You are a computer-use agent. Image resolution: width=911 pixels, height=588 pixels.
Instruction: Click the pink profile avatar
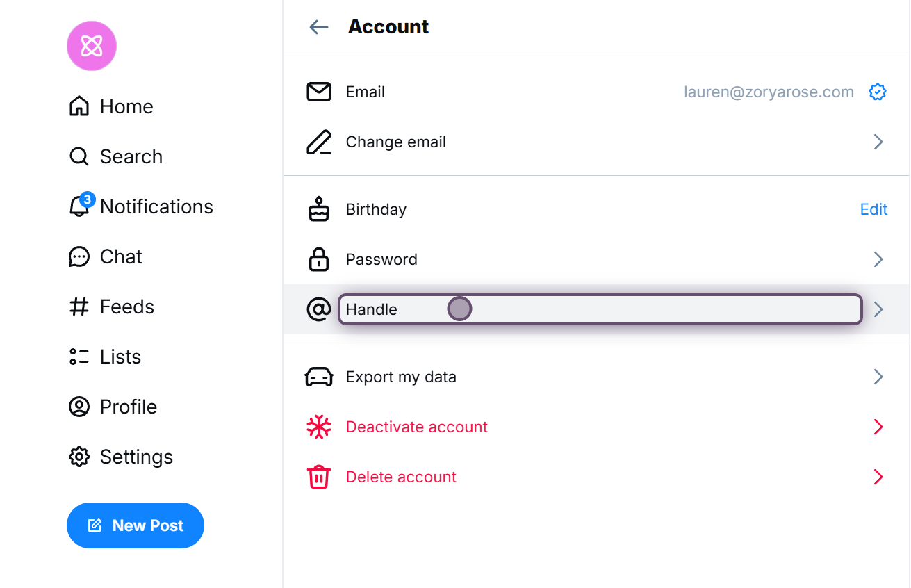[92, 46]
